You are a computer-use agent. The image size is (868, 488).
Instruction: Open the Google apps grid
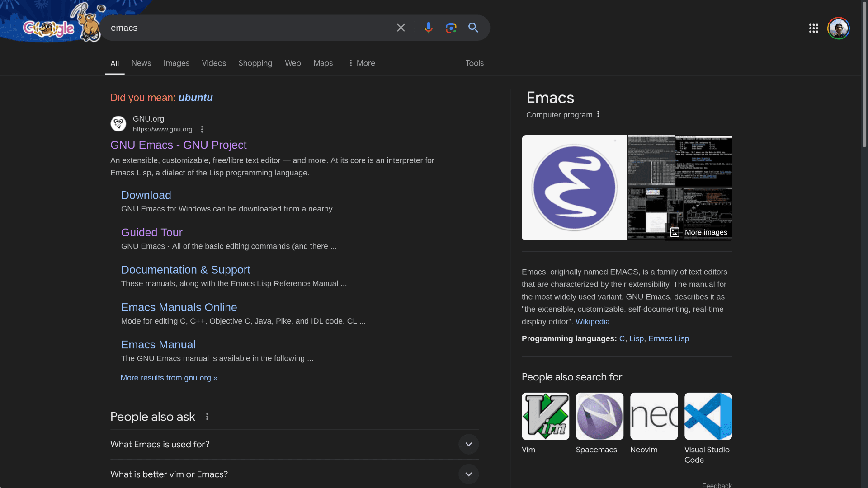[813, 28]
